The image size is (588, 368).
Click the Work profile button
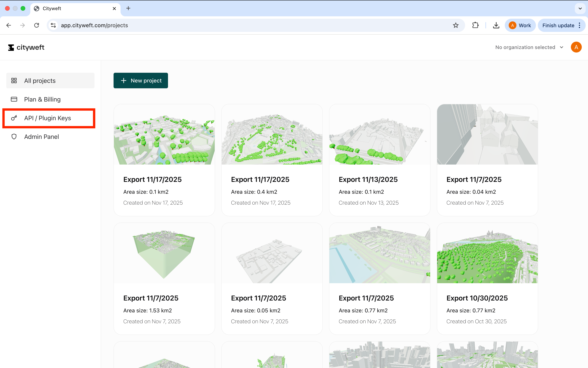pos(520,25)
